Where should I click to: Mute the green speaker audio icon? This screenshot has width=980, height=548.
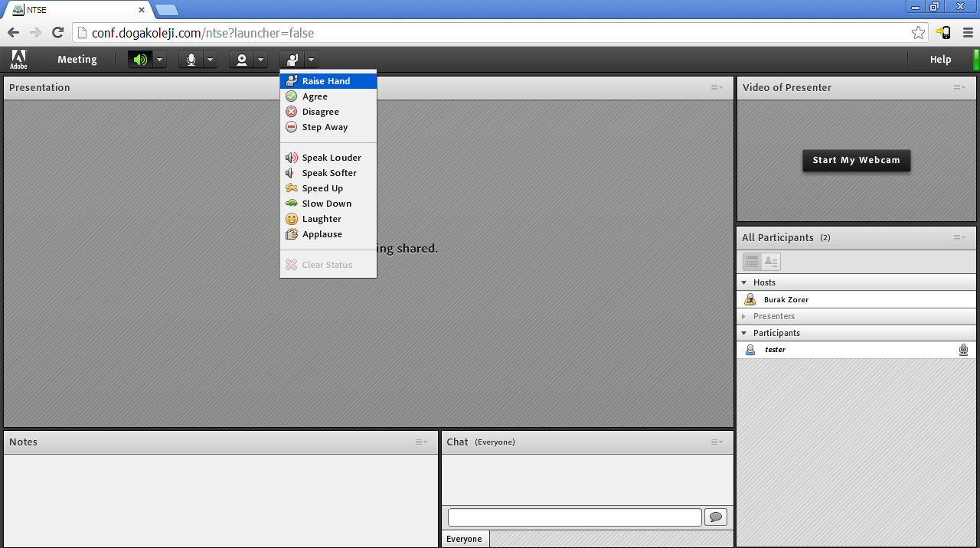click(140, 60)
